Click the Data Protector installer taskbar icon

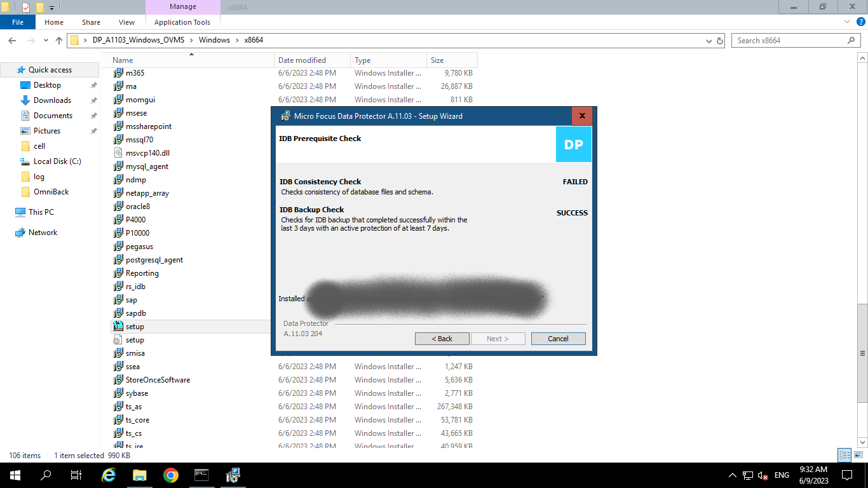233,475
